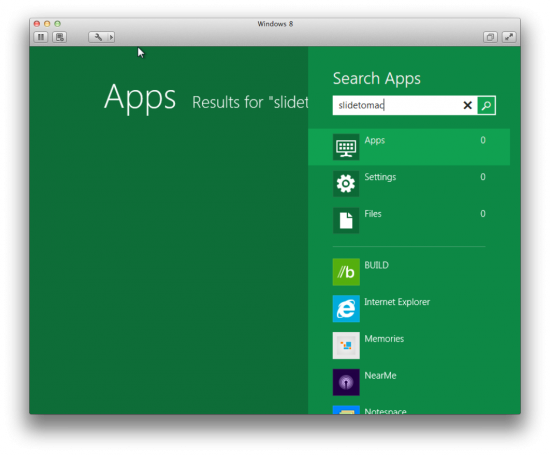The image size is (550, 455).
Task: Enter full screen mode
Action: pos(509,37)
